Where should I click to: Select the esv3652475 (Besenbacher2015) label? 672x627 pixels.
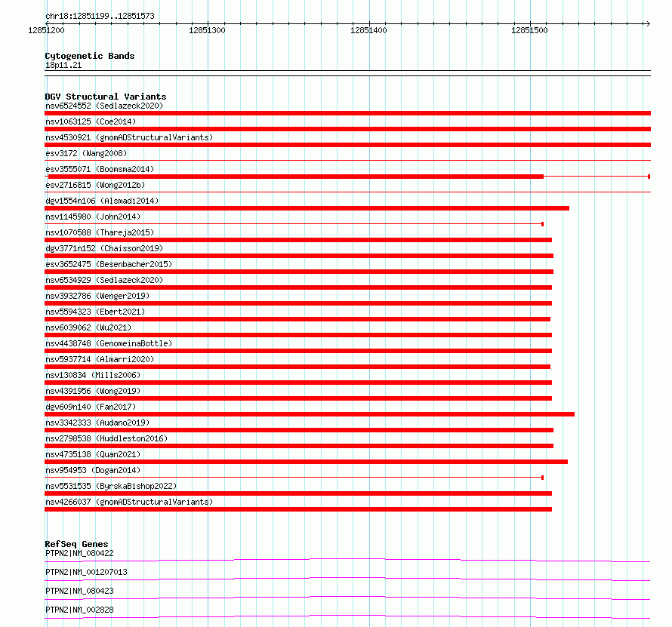[x=109, y=264]
